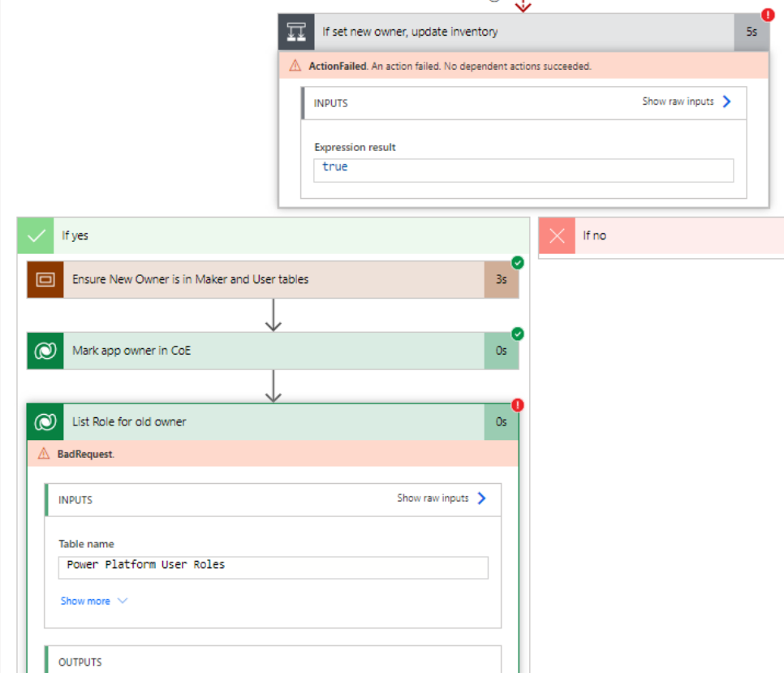The image size is (784, 673).
Task: Click the Dataverse icon on 'Mark app owner in CoE'
Action: 45,351
